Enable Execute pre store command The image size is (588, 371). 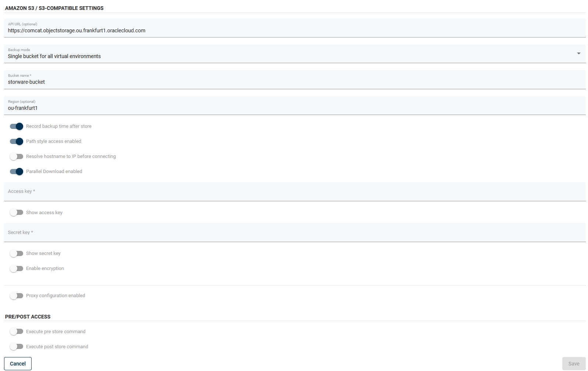17,332
